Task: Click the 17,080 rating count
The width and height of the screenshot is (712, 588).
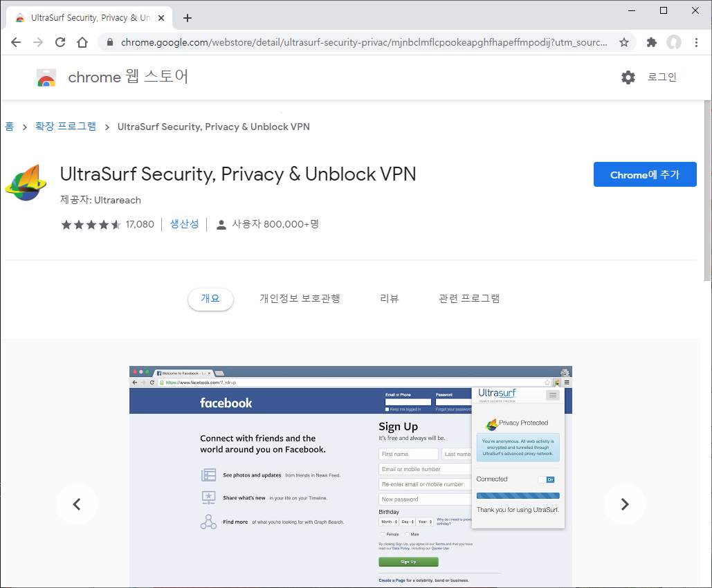Action: pos(140,224)
